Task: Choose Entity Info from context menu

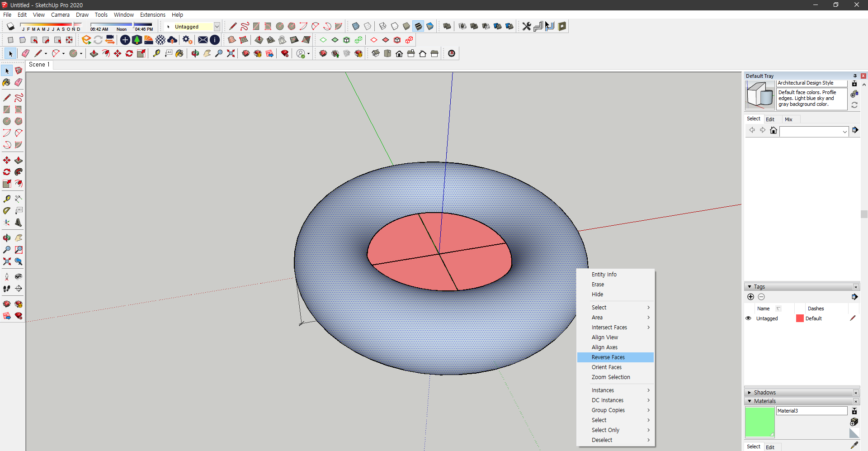Action: click(x=615, y=275)
